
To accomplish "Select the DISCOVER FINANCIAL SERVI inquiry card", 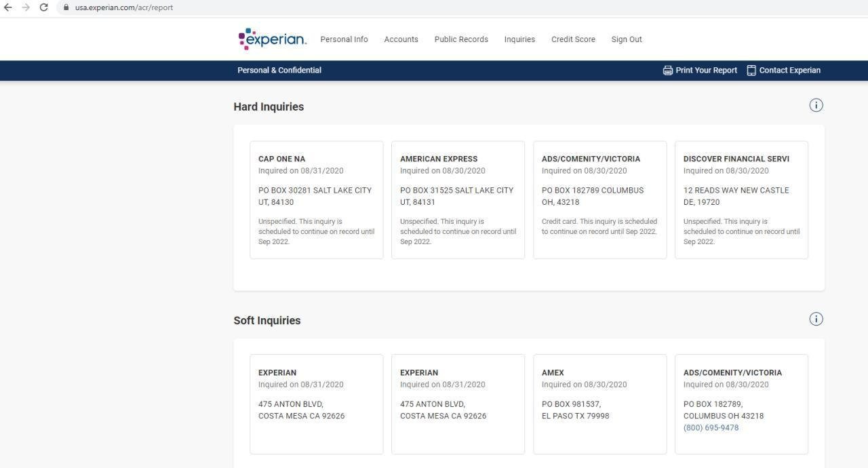I will coord(741,200).
